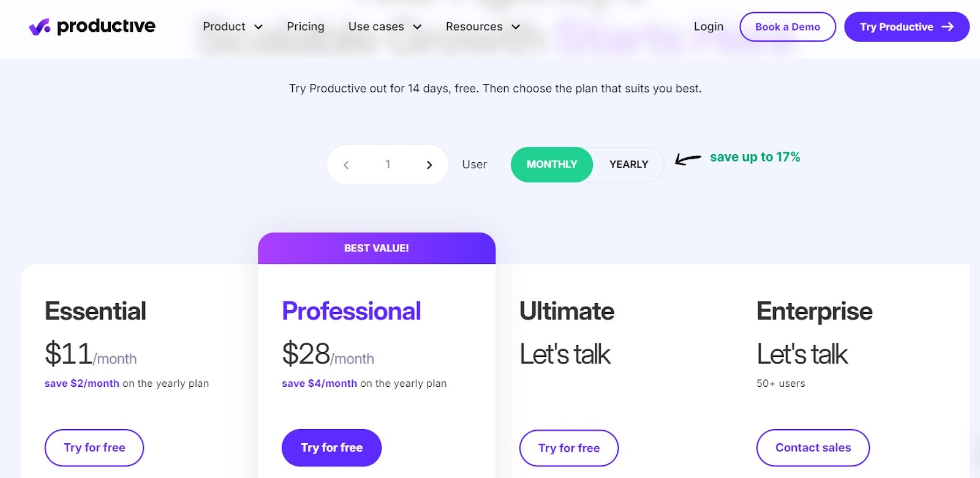Click the Productive logo
The width and height of the screenshot is (980, 478).
[x=92, y=26]
